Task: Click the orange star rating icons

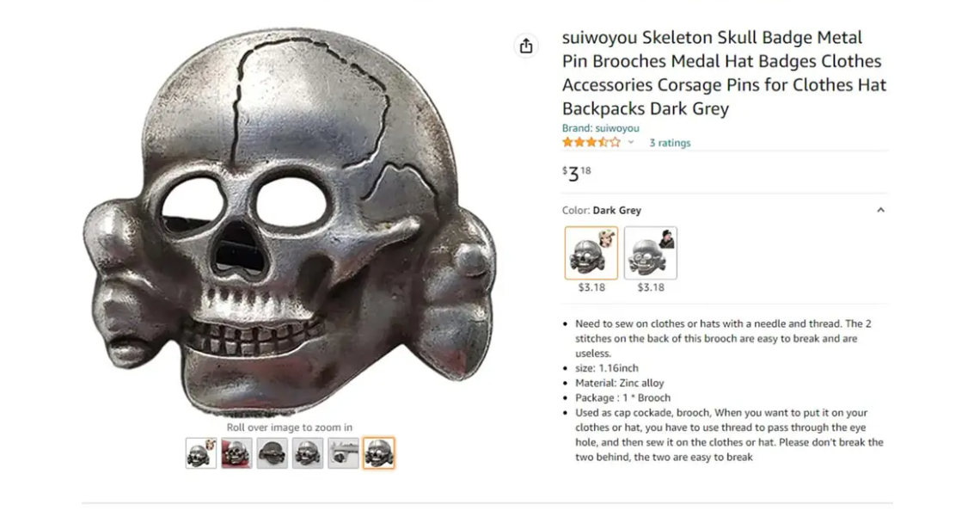Action: point(591,143)
